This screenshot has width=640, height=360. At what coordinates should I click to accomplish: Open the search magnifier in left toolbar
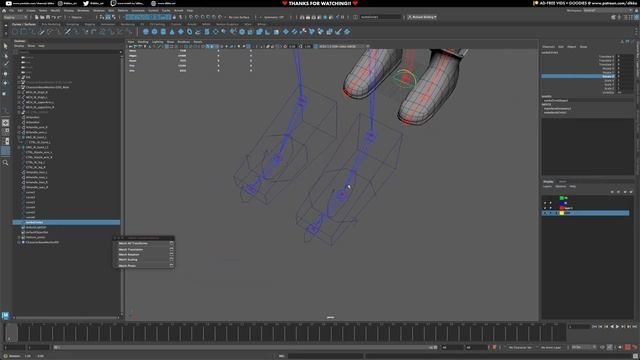click(x=5, y=162)
